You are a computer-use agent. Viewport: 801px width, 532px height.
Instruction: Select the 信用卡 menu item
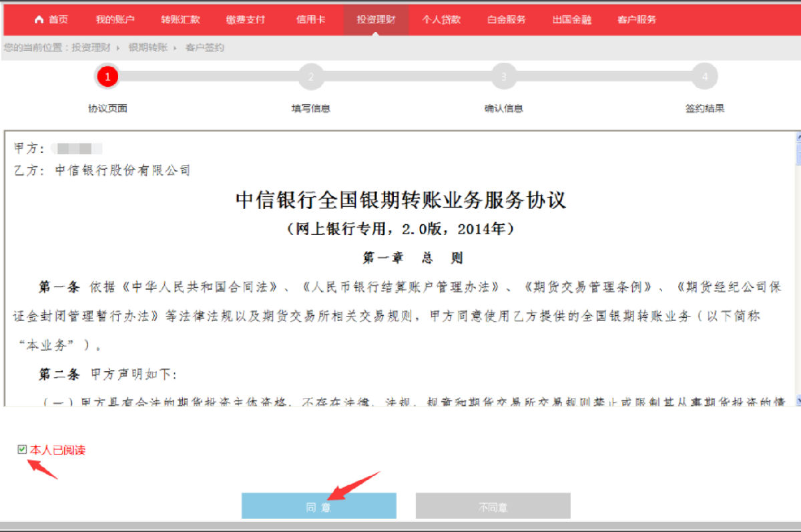[311, 20]
